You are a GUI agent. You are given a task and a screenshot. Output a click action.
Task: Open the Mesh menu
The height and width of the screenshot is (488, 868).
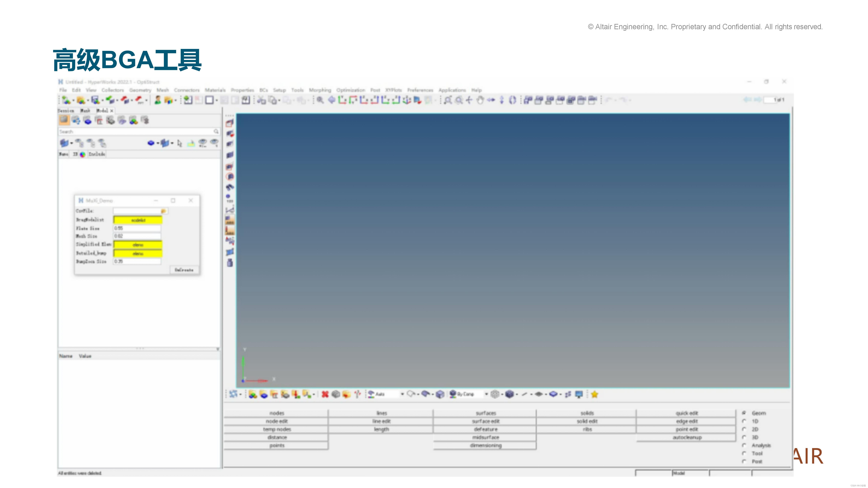[x=162, y=90]
